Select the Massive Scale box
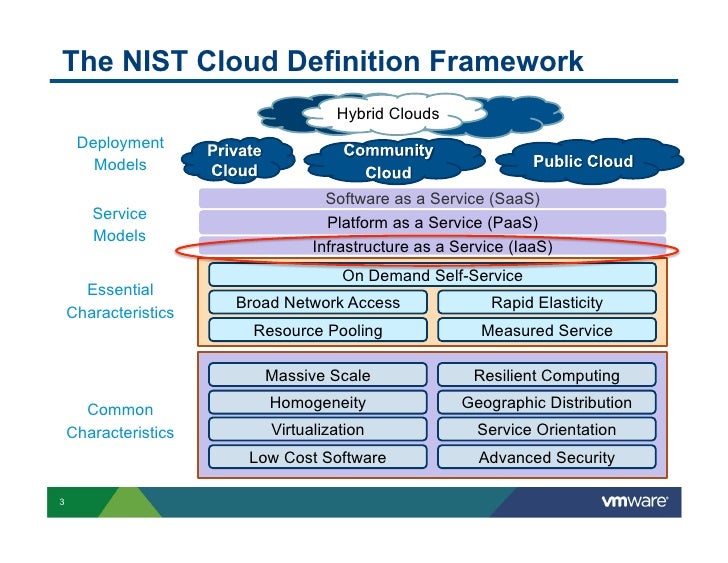 318,375
